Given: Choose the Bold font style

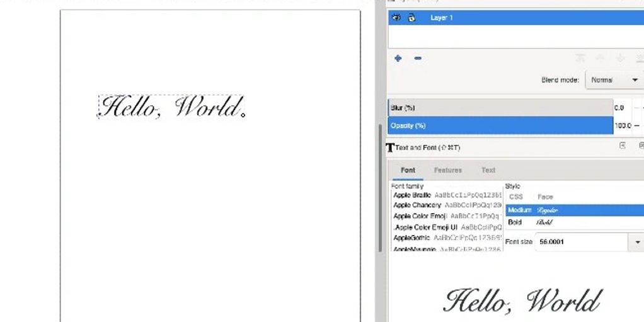Looking at the screenshot, I should 515,222.
